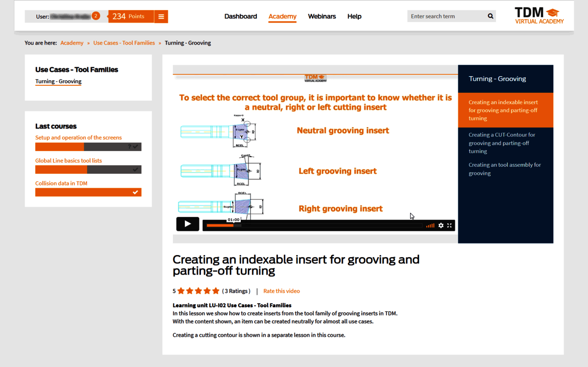Click Global Line basics progress bar
Image resolution: width=588 pixels, height=367 pixels.
pos(88,170)
